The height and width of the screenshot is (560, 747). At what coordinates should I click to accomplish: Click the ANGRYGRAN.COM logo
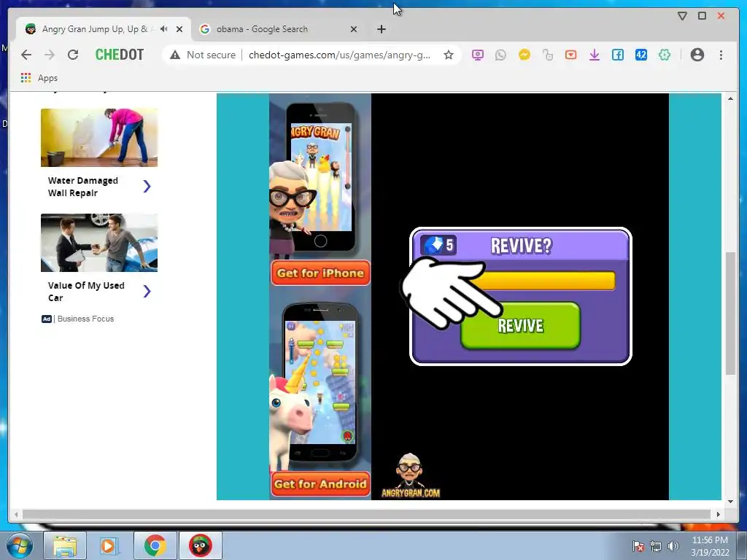pos(410,475)
